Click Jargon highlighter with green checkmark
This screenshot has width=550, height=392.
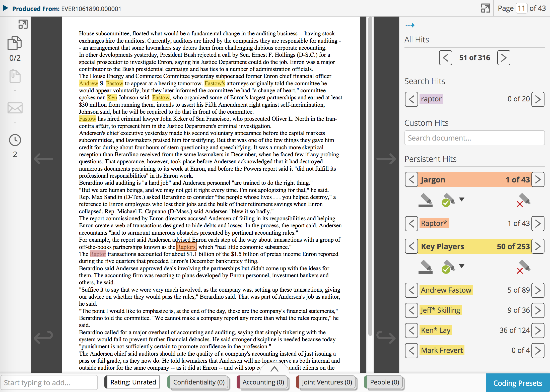click(x=448, y=200)
